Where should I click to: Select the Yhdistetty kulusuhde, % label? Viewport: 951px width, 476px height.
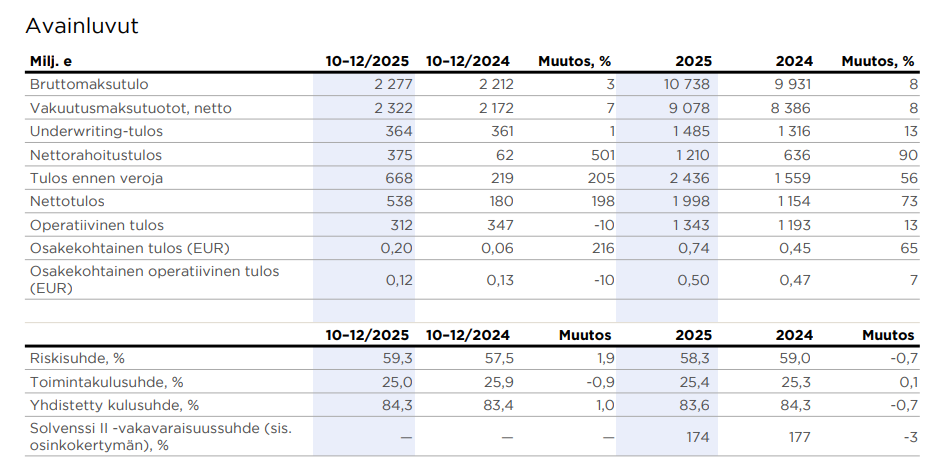click(x=114, y=405)
